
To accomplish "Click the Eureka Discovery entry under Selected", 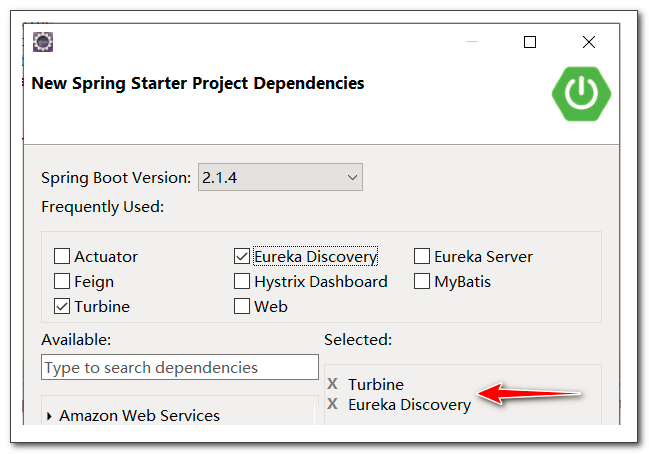I will [409, 405].
